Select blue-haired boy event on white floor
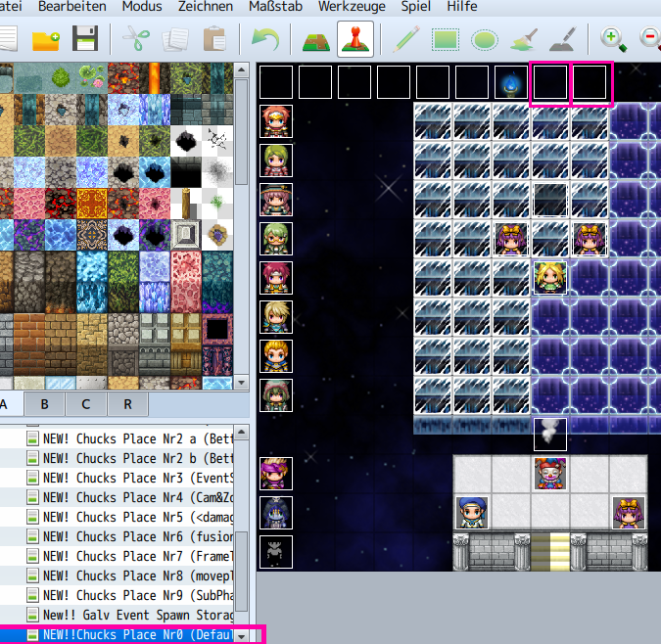Screen dimensions: 661x644 [472, 513]
